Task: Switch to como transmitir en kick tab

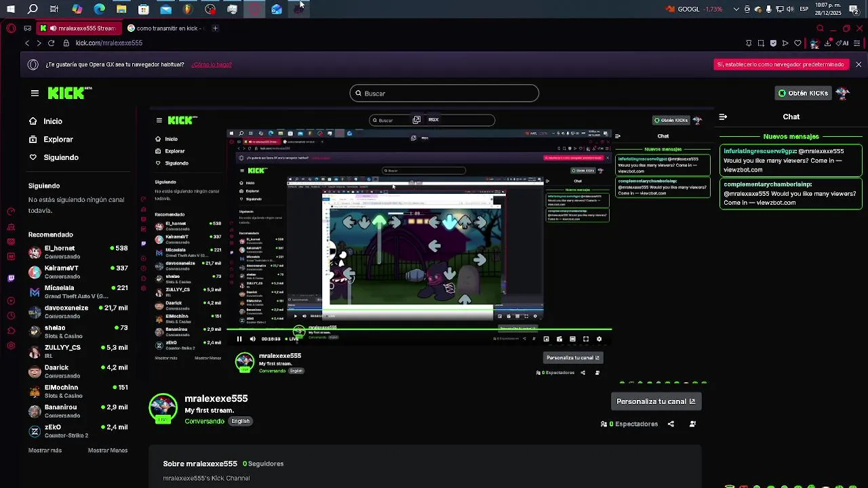Action: click(165, 28)
